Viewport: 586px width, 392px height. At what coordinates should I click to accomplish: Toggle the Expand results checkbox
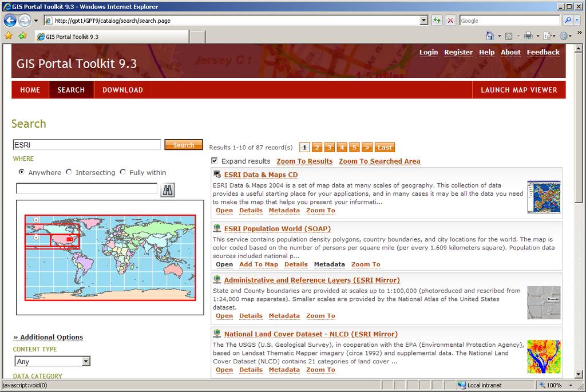pyautogui.click(x=214, y=161)
